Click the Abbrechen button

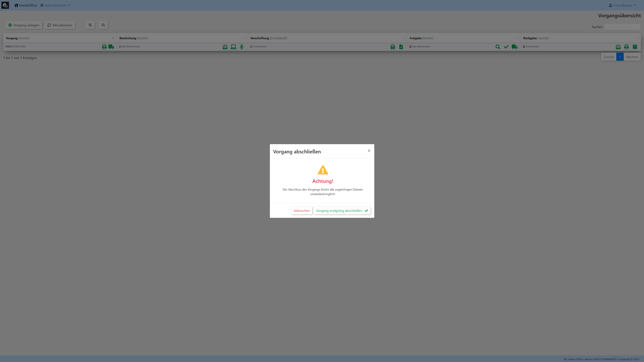coord(302,211)
